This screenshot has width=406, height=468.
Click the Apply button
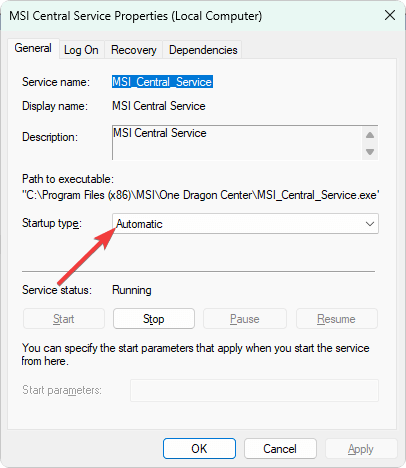pyautogui.click(x=361, y=449)
